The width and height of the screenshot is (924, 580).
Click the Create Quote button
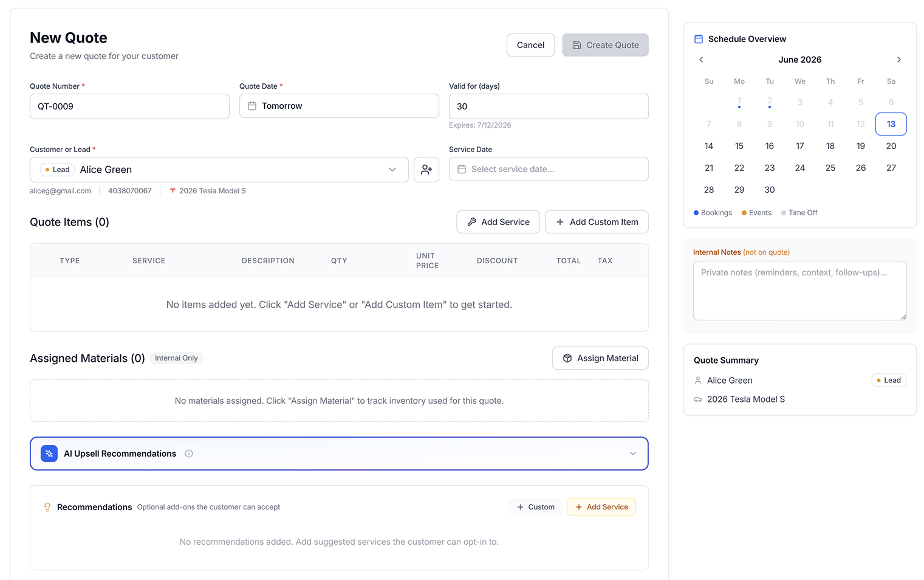coord(605,45)
